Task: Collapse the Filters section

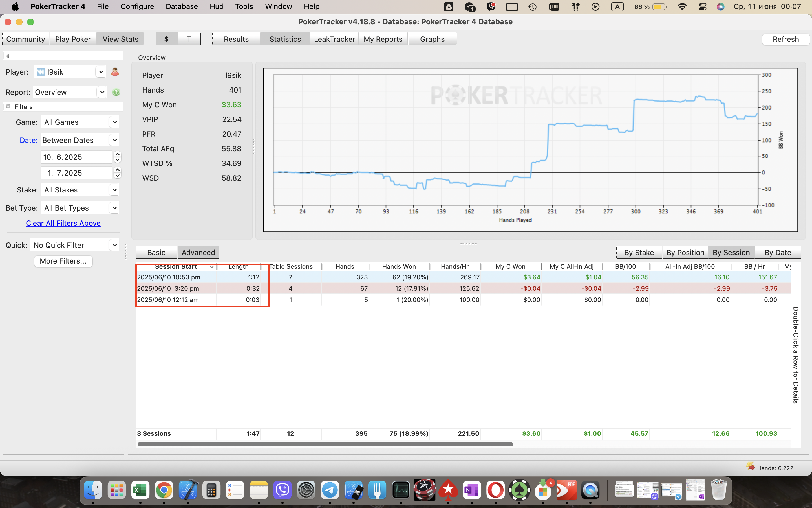Action: point(8,107)
